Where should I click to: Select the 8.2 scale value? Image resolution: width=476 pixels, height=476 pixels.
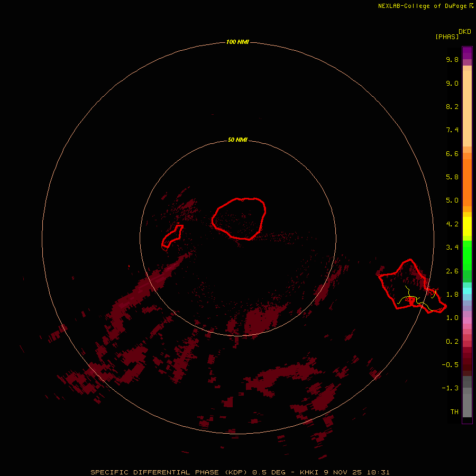(x=452, y=106)
